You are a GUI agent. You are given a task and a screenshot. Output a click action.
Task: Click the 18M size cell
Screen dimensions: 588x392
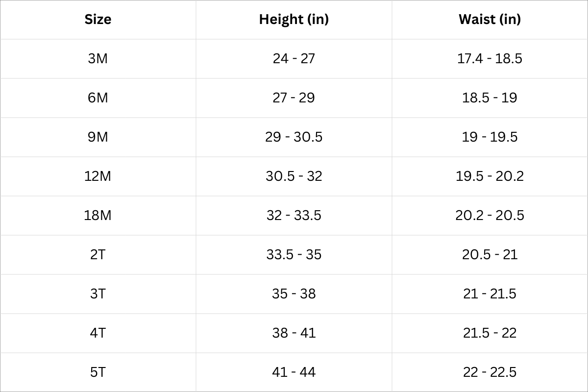click(x=98, y=216)
